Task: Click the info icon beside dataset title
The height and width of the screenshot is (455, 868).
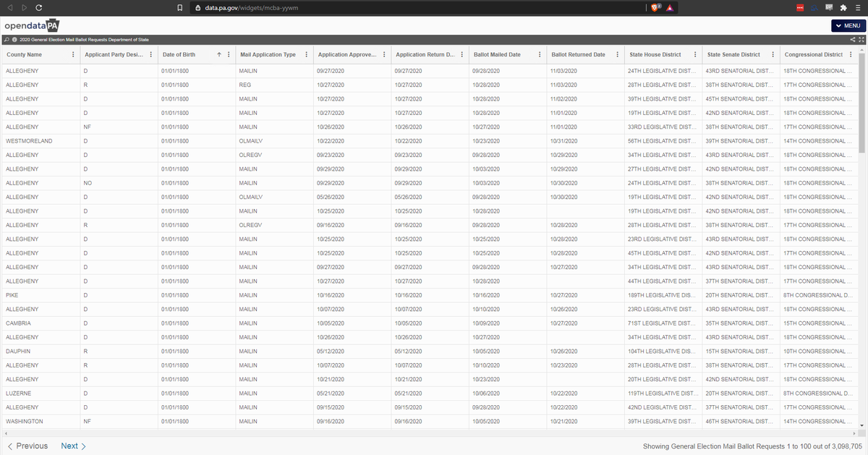Action: pyautogui.click(x=14, y=39)
